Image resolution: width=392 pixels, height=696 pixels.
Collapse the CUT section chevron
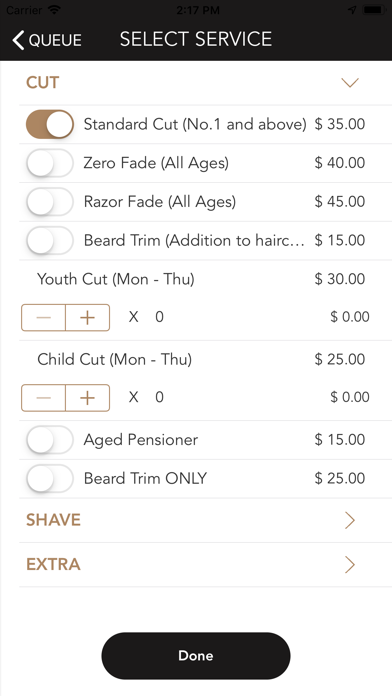350,83
